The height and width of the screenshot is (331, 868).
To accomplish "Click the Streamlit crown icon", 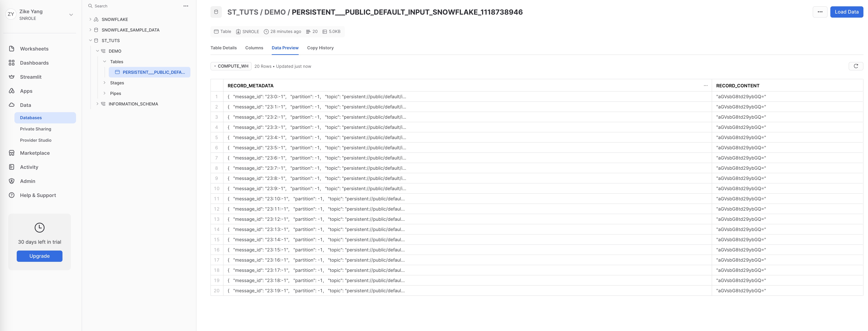I will tap(11, 77).
